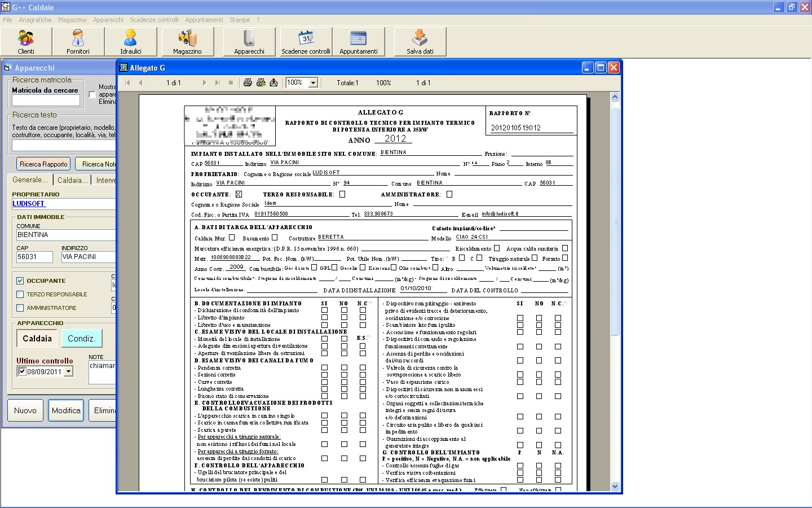Go to first page in Allegato G
Image resolution: width=812 pixels, height=508 pixels.
128,82
